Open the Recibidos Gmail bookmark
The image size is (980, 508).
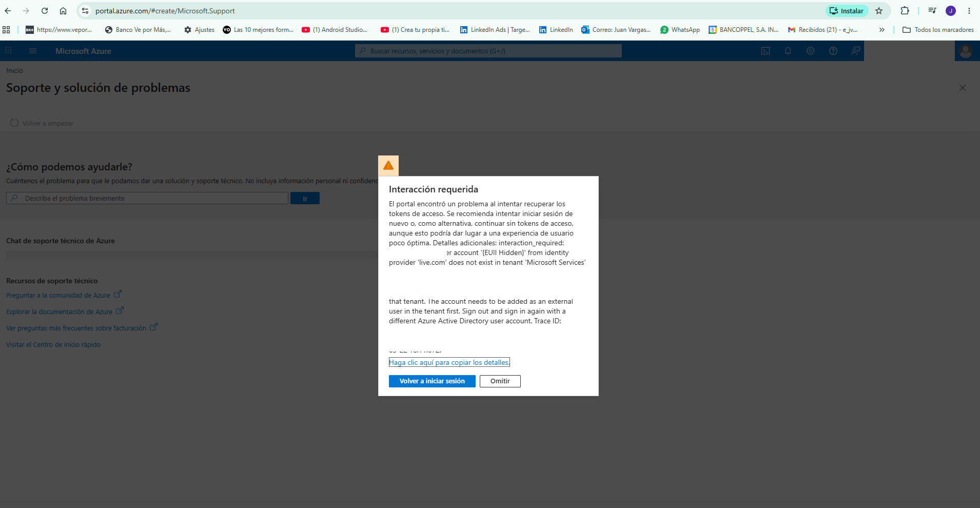(x=822, y=30)
